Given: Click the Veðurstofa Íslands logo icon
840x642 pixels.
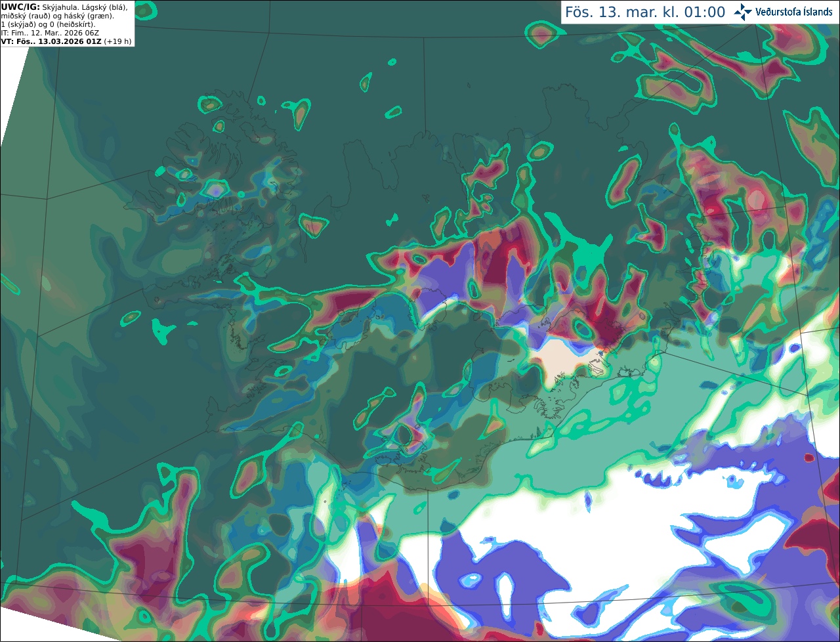Looking at the screenshot, I should pos(744,12).
